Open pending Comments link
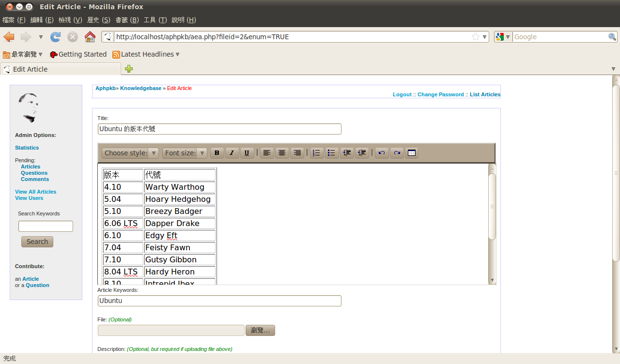Image resolution: width=620 pixels, height=364 pixels. 35,179
